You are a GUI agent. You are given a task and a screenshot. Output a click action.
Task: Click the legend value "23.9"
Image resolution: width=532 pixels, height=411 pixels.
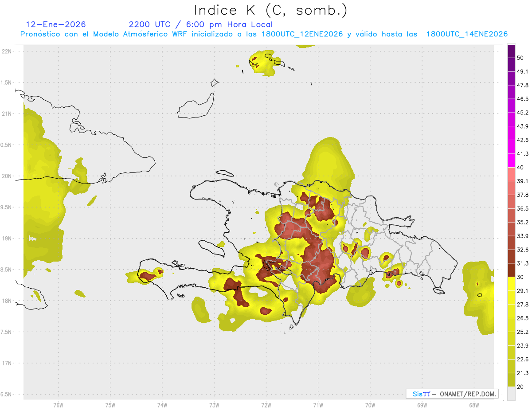tap(523, 345)
